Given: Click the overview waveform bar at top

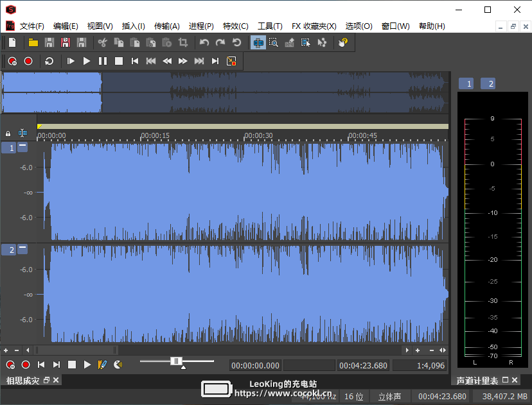Looking at the screenshot, I should tap(225, 92).
